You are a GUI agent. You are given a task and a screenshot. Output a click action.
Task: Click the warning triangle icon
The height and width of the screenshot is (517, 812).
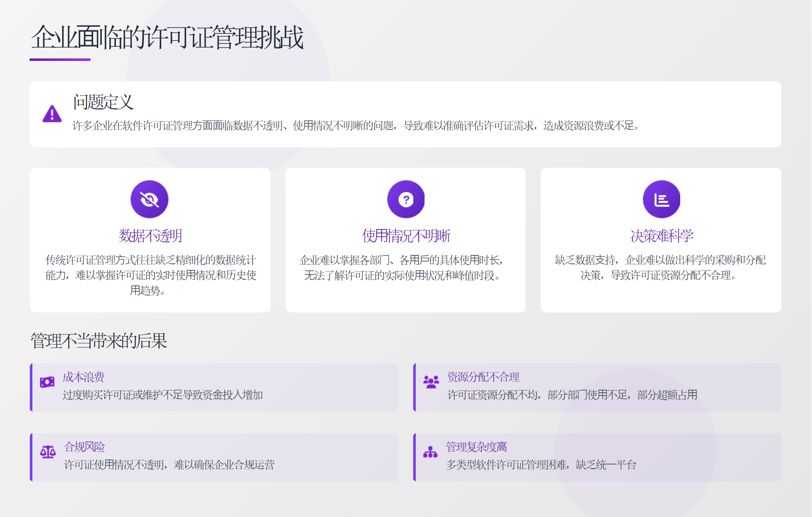click(52, 114)
